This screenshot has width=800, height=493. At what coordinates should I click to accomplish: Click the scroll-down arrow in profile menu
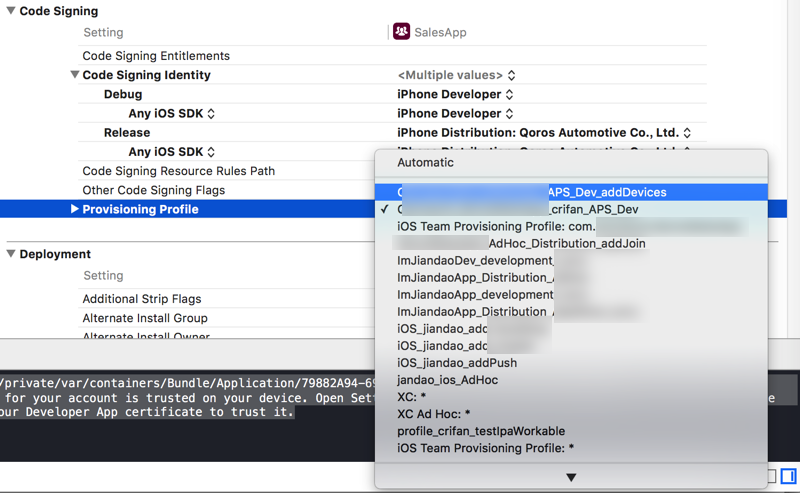point(571,478)
